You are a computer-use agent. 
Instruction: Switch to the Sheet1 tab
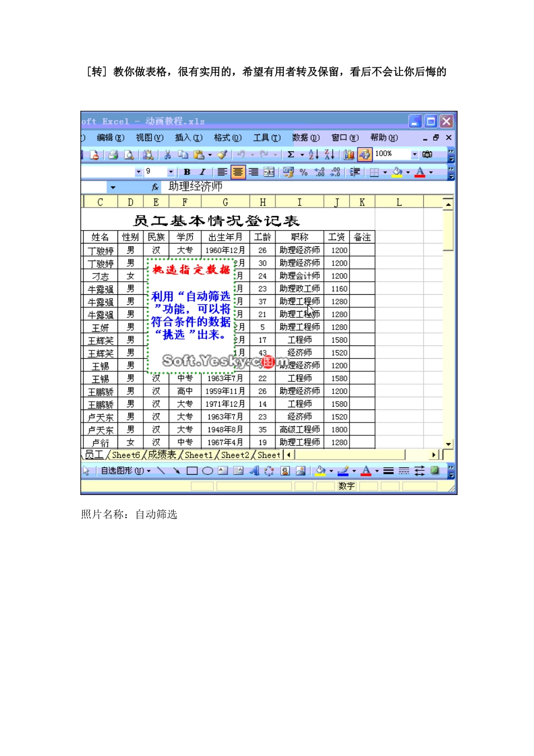click(198, 455)
